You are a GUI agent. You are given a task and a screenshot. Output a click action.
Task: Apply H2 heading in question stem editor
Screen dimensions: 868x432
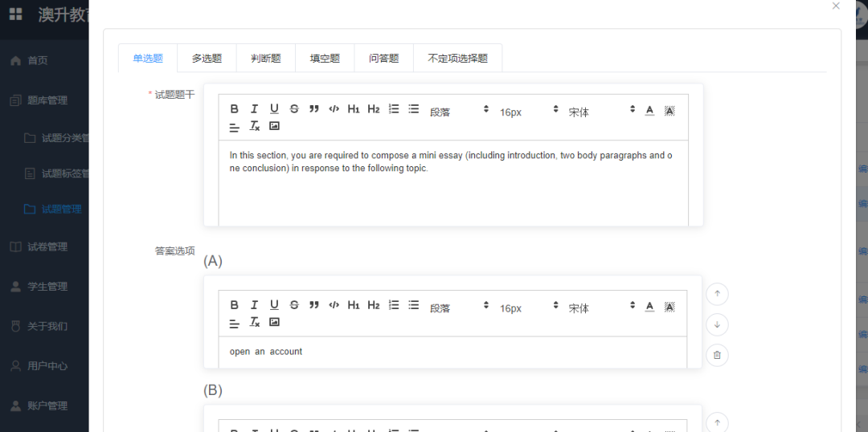pos(374,109)
